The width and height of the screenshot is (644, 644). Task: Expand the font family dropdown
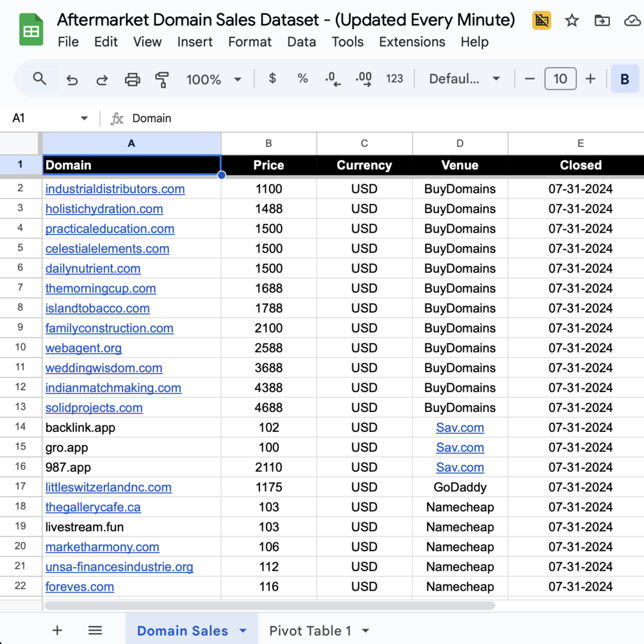tap(464, 79)
